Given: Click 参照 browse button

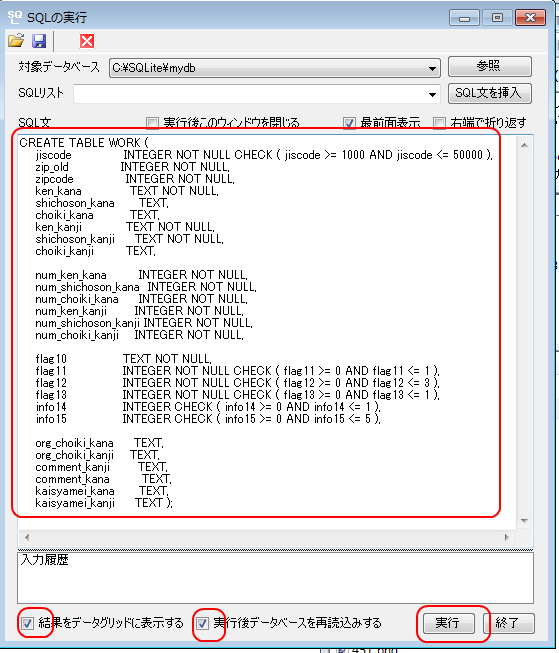Looking at the screenshot, I should pos(489,67).
